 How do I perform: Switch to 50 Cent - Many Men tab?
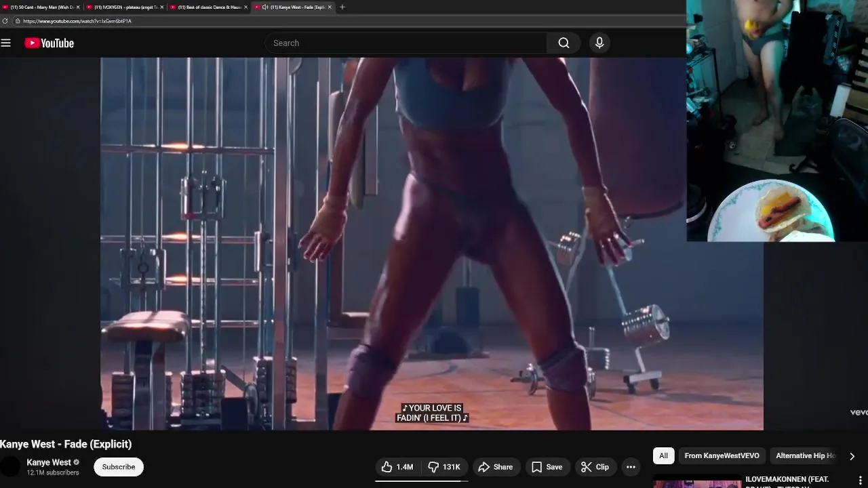[x=41, y=7]
